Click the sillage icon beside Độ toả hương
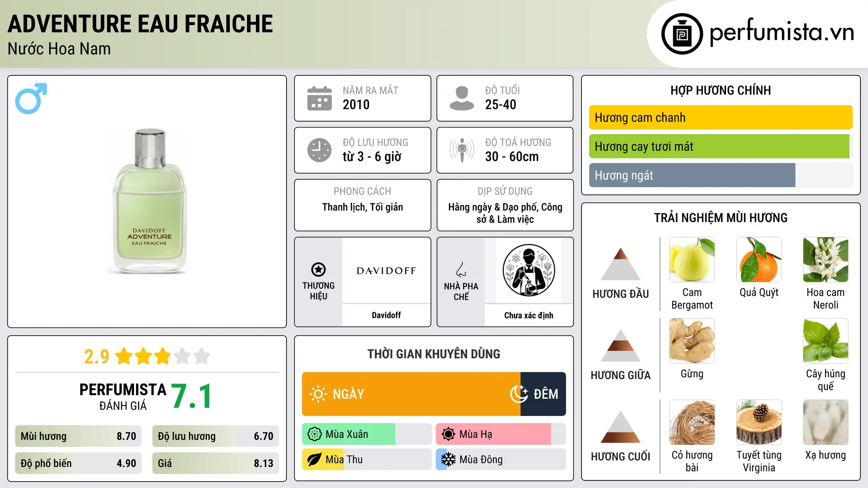Image resolution: width=868 pixels, height=488 pixels. pyautogui.click(x=462, y=150)
